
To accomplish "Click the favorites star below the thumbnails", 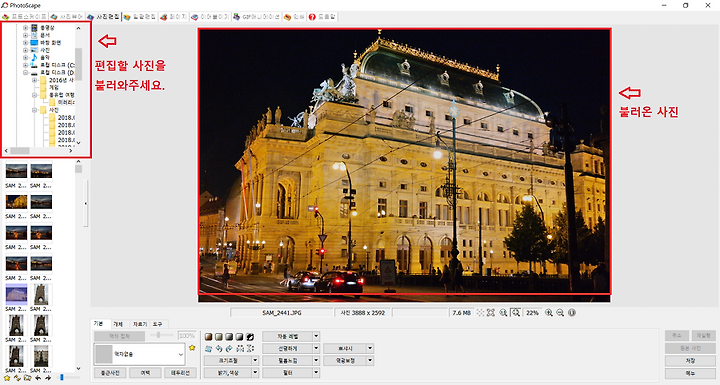I will [7, 378].
